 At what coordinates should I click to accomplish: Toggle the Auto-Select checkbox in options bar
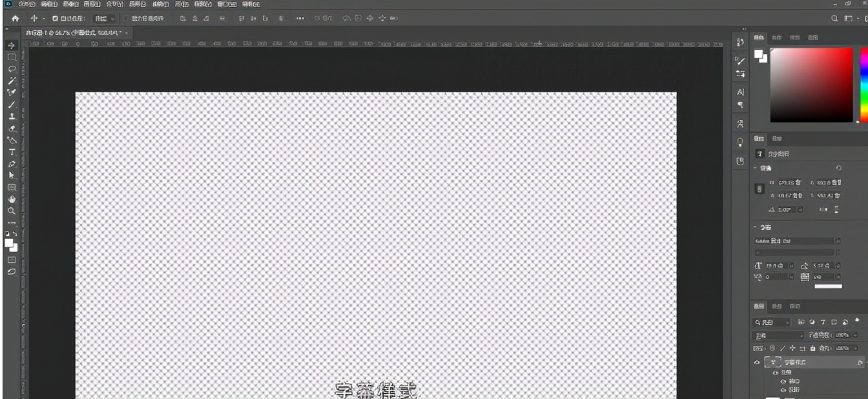click(x=56, y=19)
